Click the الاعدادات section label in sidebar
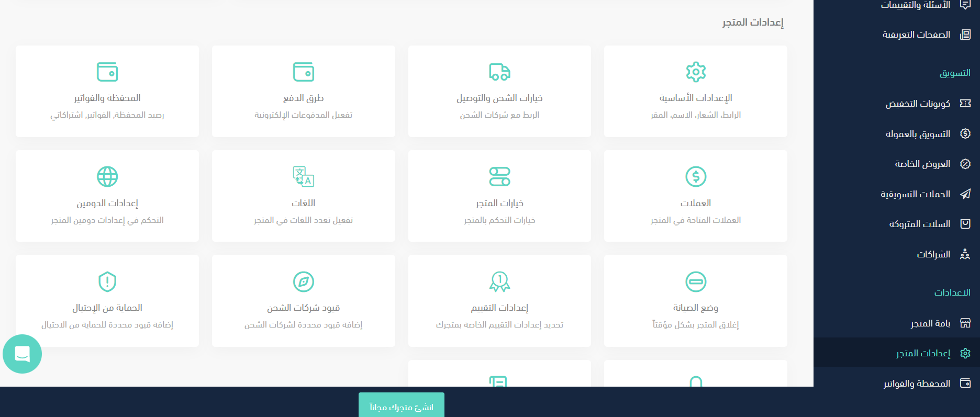 coord(952,292)
